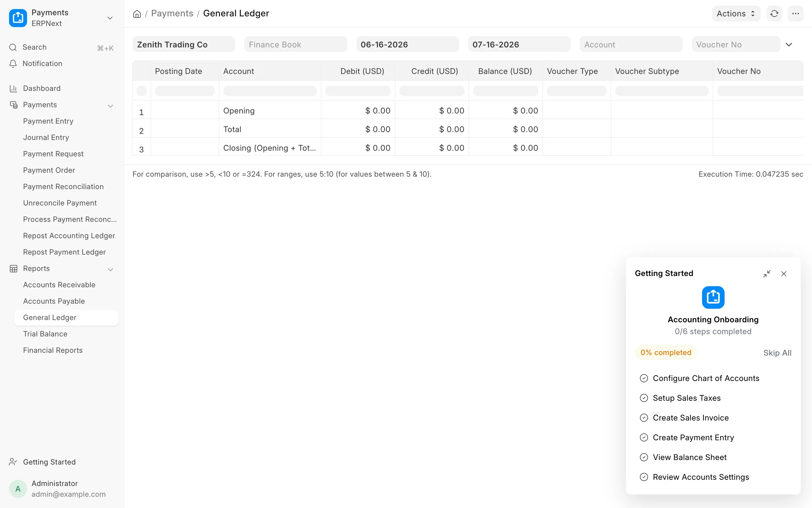
Task: Click the Dashboard sidebar label
Action: click(x=42, y=88)
